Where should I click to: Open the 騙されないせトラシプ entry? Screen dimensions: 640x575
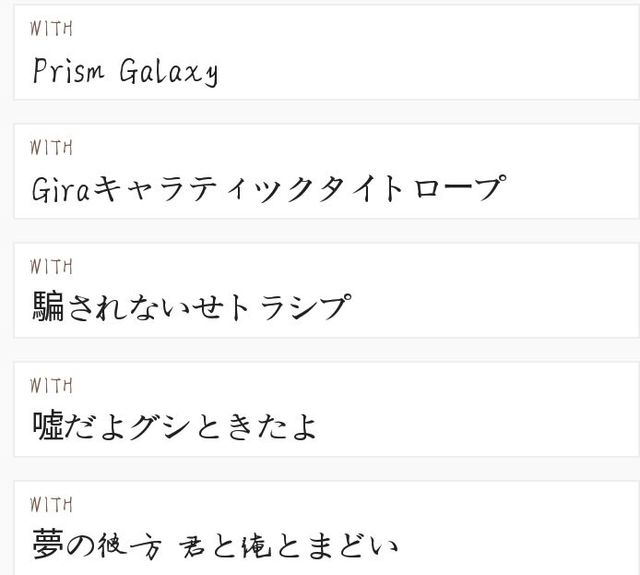[x=327, y=290]
